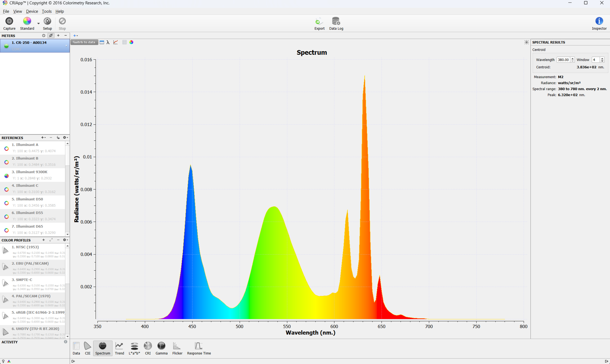The image size is (610, 364).
Task: Open the Gamma view
Action: (x=161, y=348)
